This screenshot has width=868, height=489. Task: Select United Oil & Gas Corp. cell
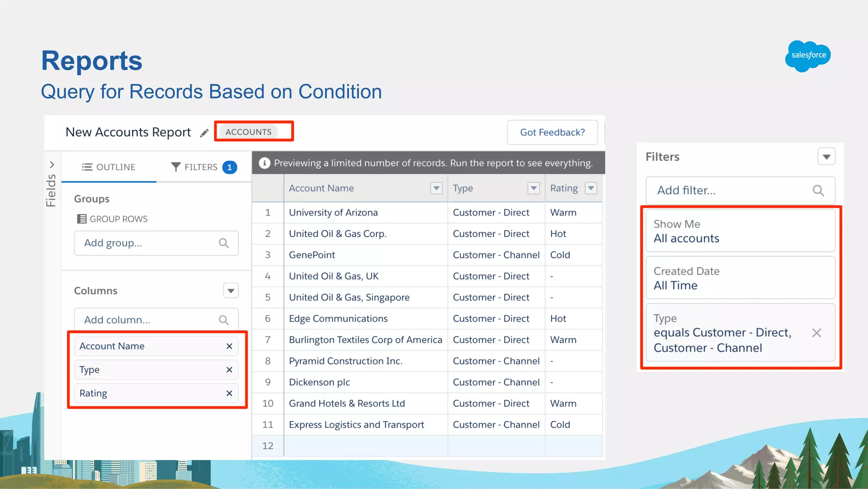tap(366, 234)
